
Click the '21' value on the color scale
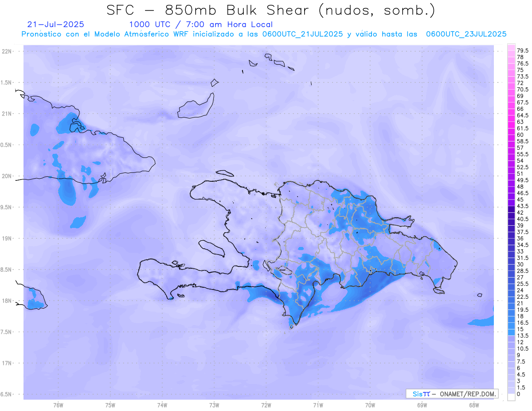tap(520, 303)
